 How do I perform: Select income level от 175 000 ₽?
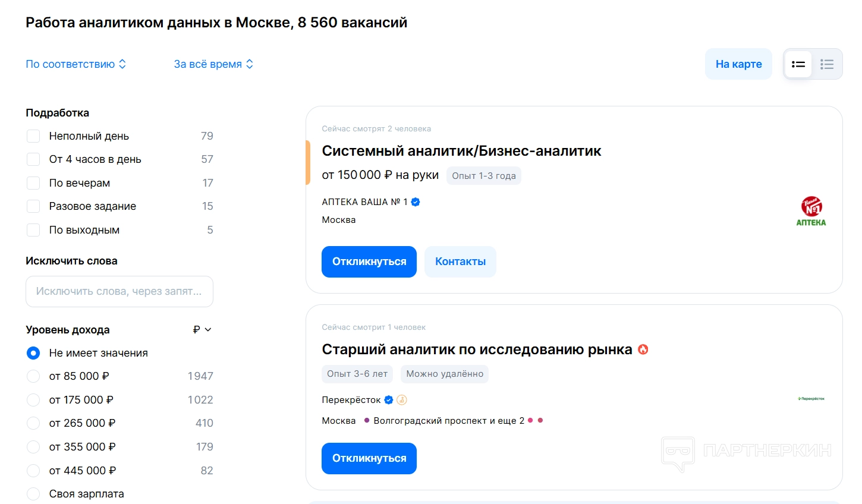(x=33, y=400)
